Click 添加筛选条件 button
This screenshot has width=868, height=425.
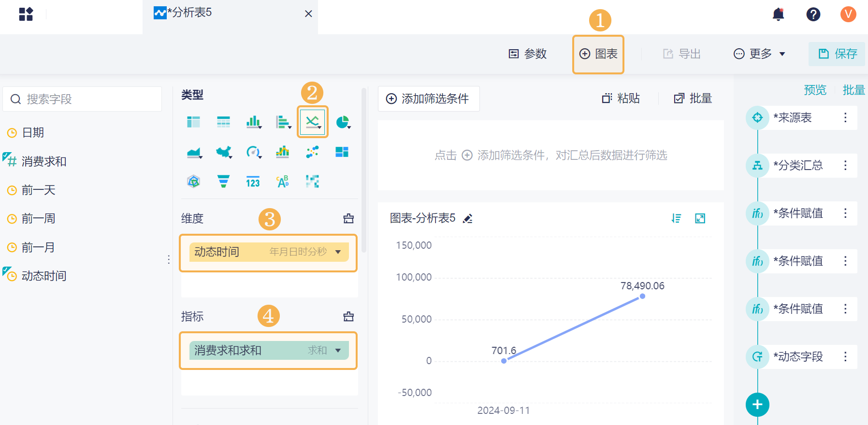click(428, 99)
